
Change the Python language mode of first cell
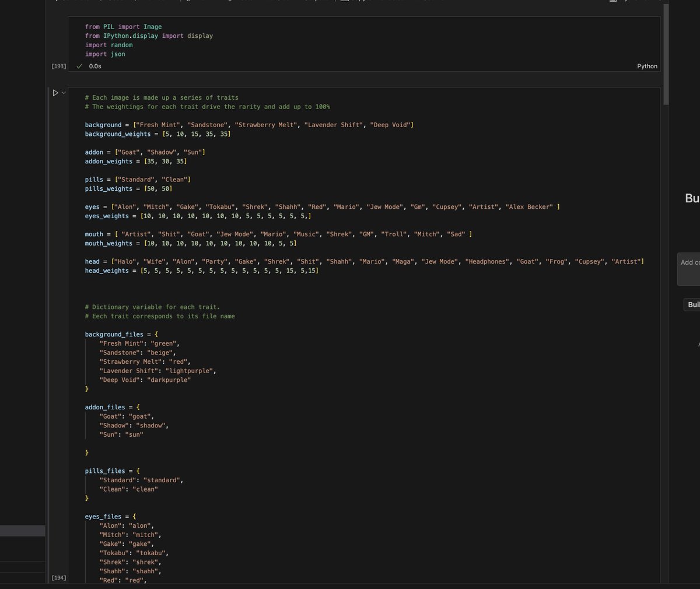[647, 66]
